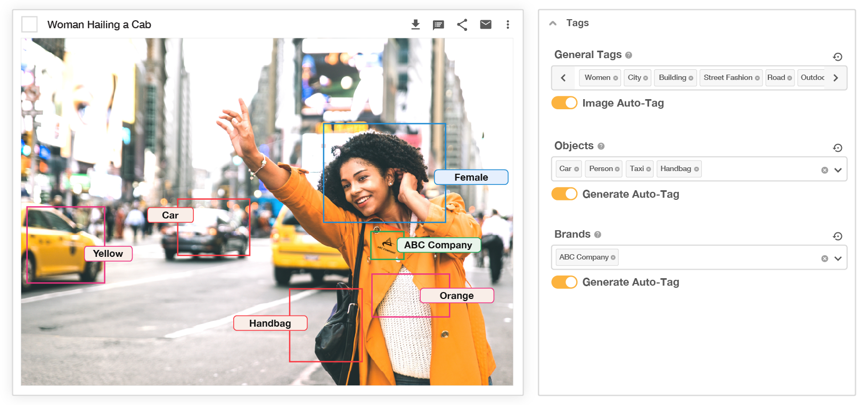Click the share icon in image header
The height and width of the screenshot is (405, 868).
coord(462,25)
